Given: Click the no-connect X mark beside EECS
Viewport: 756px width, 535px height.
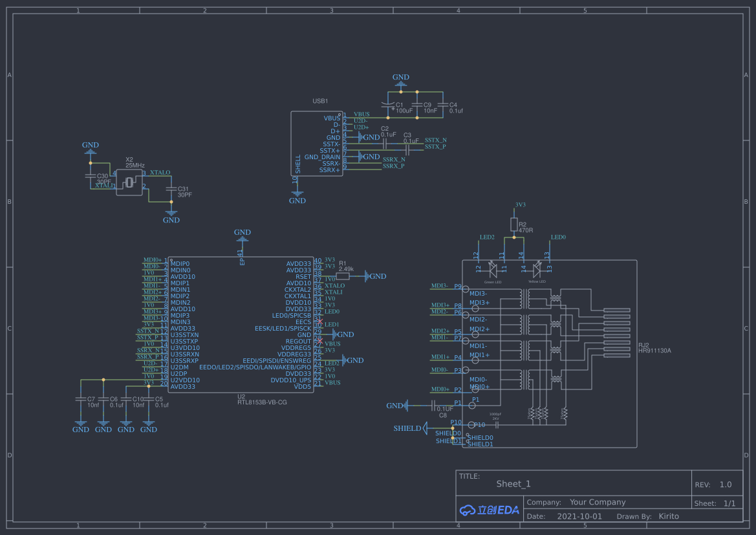Looking at the screenshot, I should tap(320, 322).
